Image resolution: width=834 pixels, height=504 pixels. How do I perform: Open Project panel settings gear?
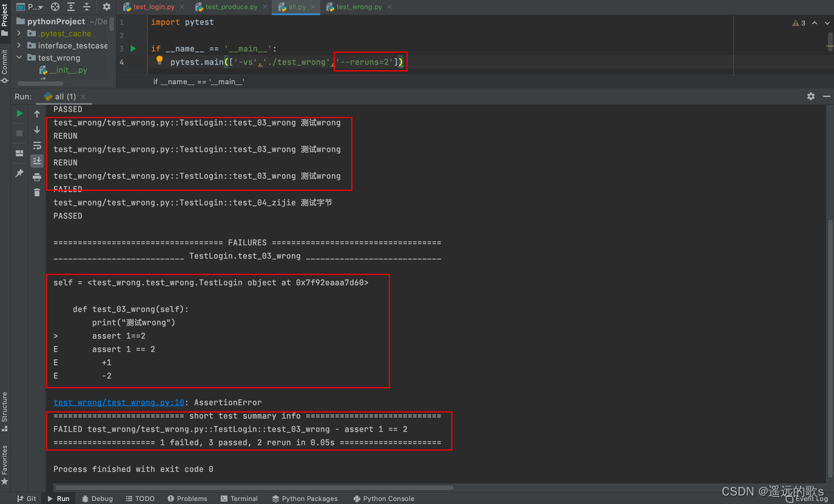pyautogui.click(x=107, y=7)
